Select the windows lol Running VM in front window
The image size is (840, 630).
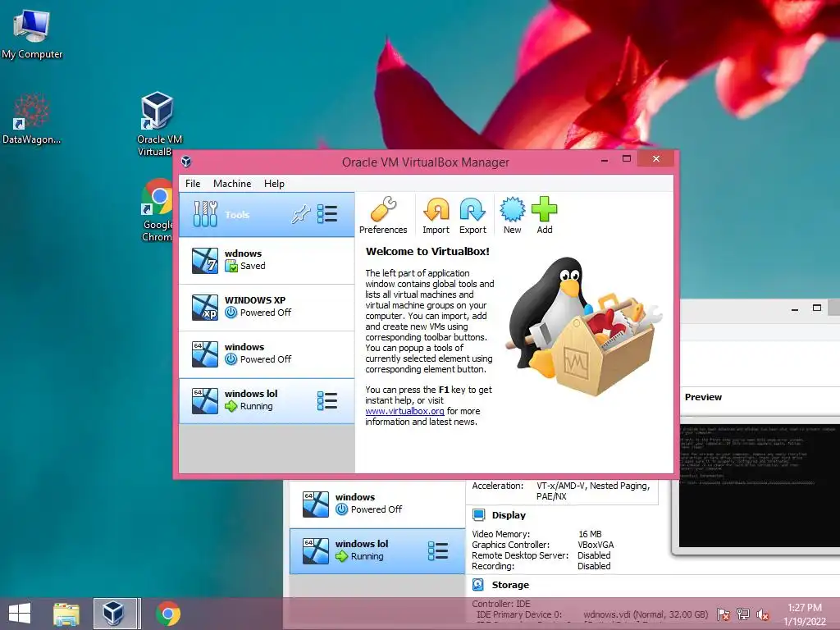[x=267, y=400]
